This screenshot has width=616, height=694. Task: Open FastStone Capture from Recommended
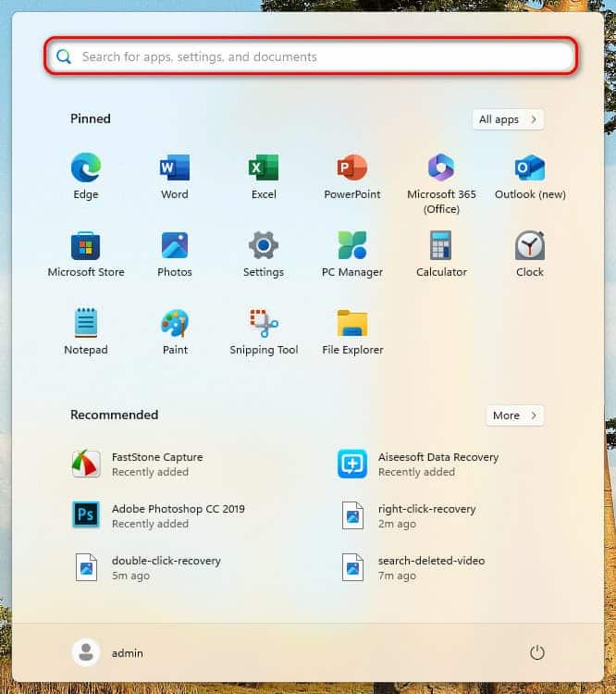[x=137, y=465]
